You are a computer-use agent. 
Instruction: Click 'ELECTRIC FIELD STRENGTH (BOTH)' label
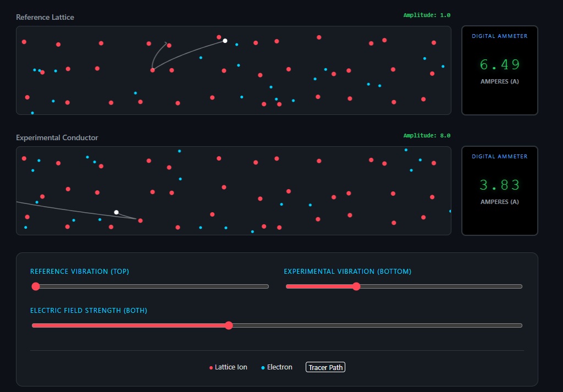(x=89, y=311)
